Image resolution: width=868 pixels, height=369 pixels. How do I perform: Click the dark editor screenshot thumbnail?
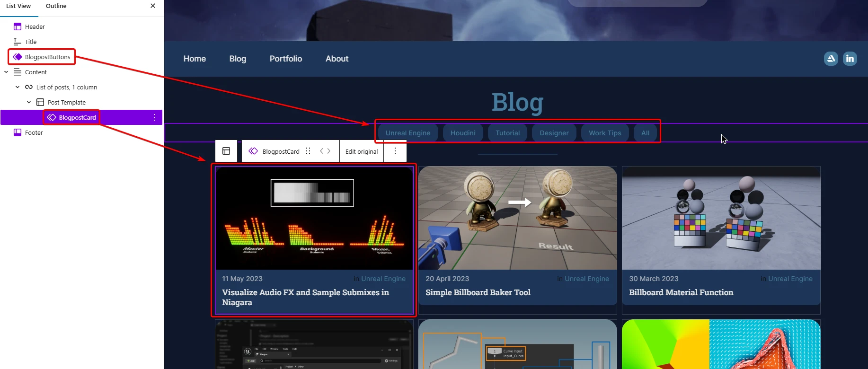[x=314, y=344]
